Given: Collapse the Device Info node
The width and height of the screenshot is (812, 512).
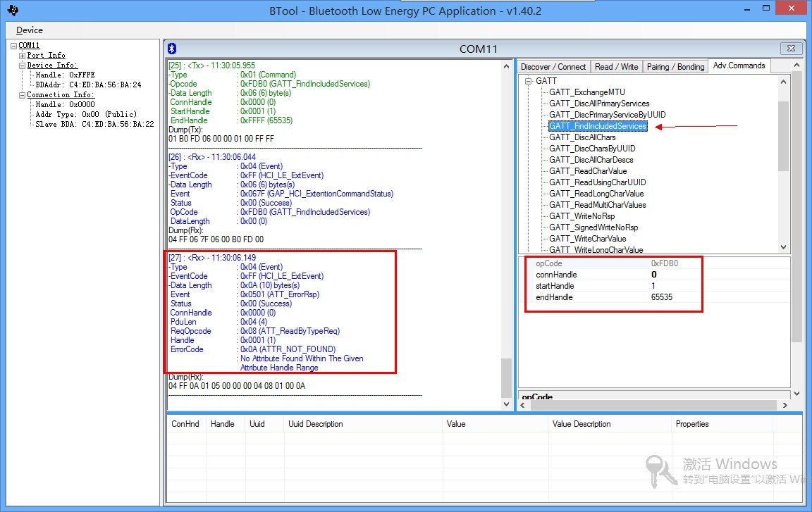Looking at the screenshot, I should click(23, 65).
